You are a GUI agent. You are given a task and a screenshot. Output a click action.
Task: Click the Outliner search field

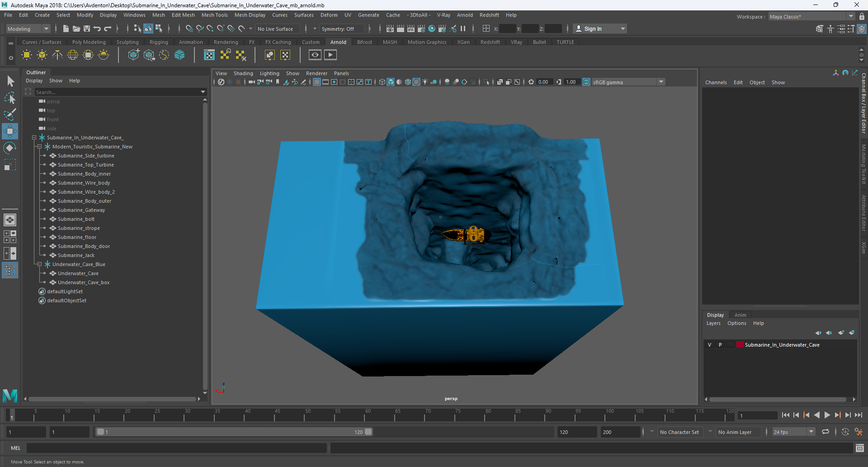(x=116, y=92)
